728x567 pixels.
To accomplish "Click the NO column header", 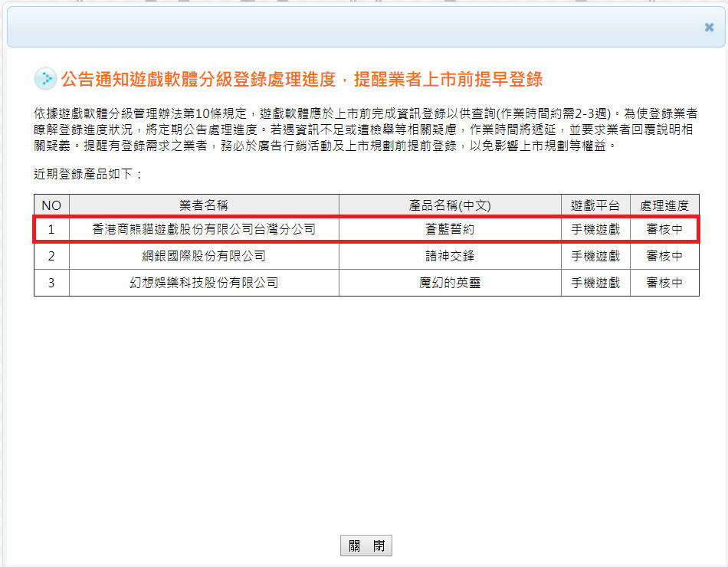I will pyautogui.click(x=51, y=205).
